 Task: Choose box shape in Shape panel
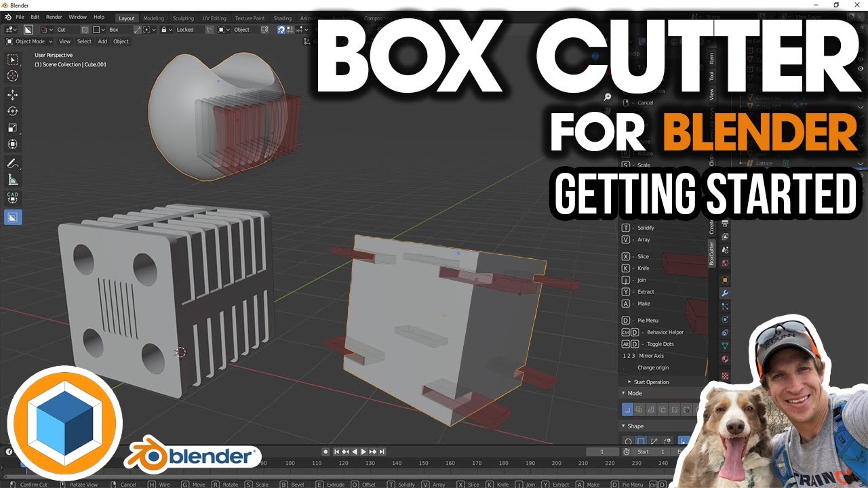[641, 442]
